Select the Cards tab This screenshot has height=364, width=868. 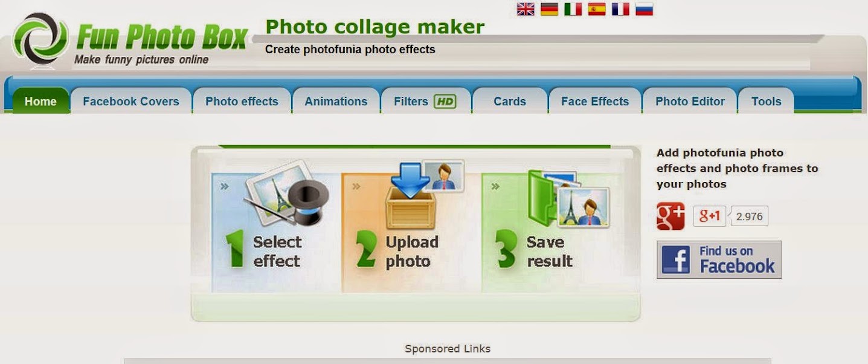pyautogui.click(x=510, y=101)
